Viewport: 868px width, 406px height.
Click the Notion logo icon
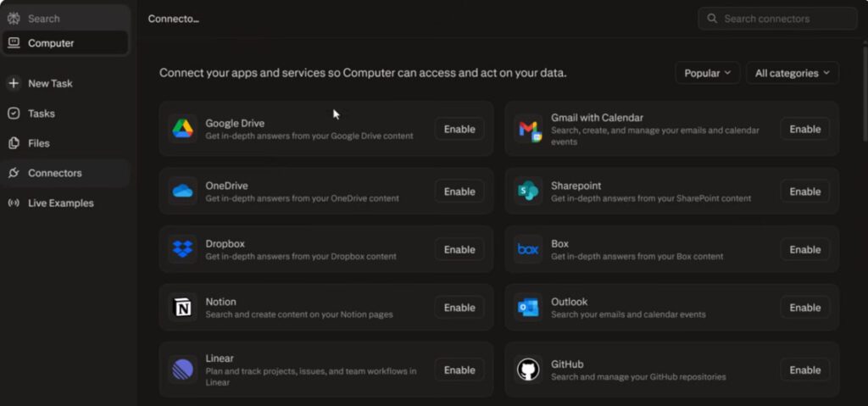point(182,308)
